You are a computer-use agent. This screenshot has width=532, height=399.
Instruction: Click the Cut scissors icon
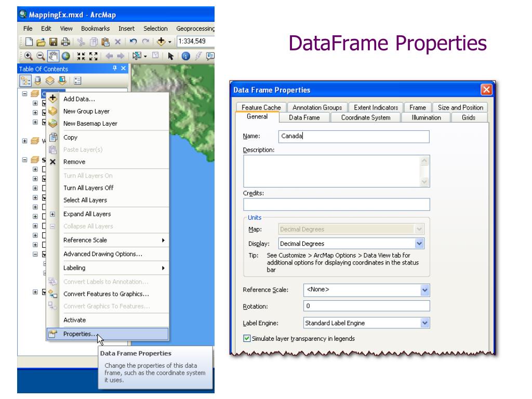click(x=81, y=42)
